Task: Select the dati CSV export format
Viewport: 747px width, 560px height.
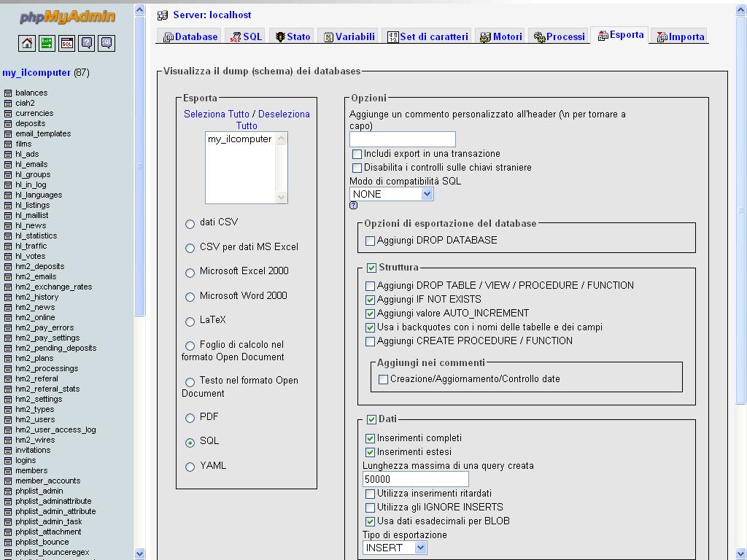Action: (190, 224)
